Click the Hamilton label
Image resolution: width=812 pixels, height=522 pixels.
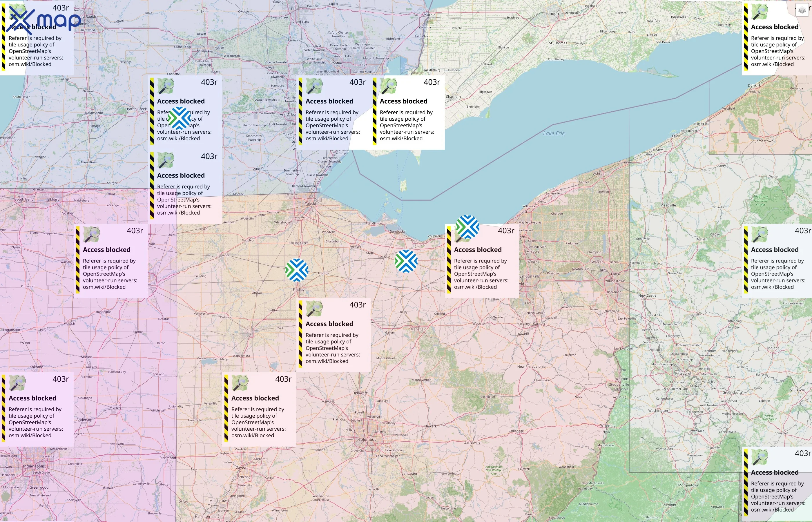click(202, 516)
